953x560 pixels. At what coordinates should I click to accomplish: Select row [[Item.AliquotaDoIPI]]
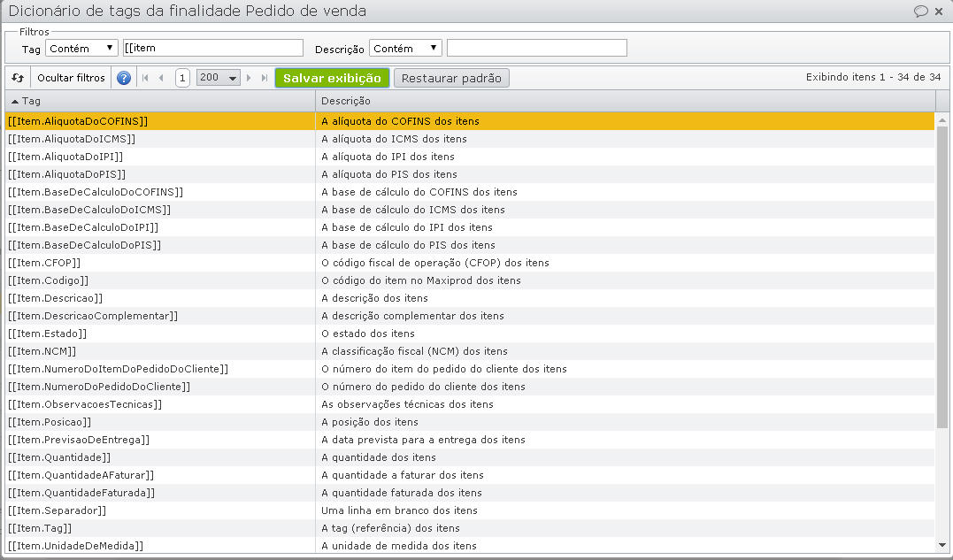470,156
